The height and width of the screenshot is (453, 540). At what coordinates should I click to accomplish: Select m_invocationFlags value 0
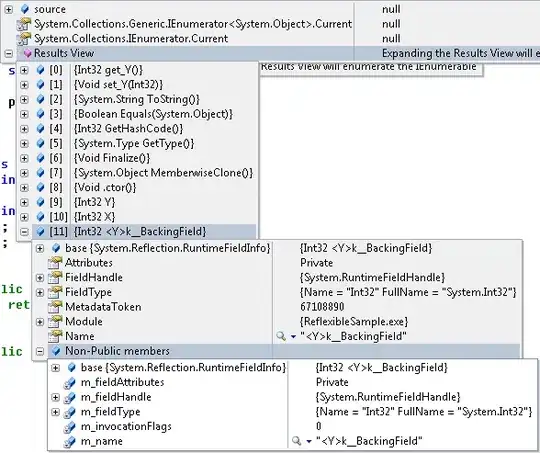[x=319, y=426]
